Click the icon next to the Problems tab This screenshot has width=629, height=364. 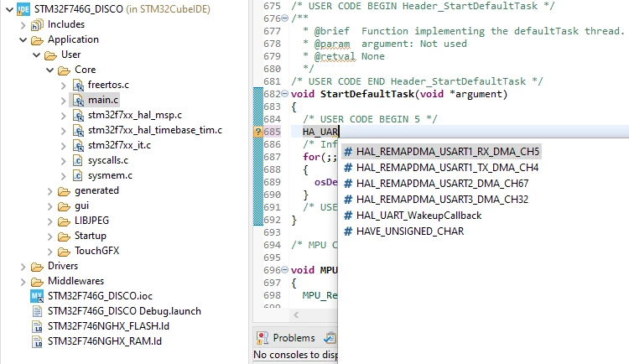(330, 338)
